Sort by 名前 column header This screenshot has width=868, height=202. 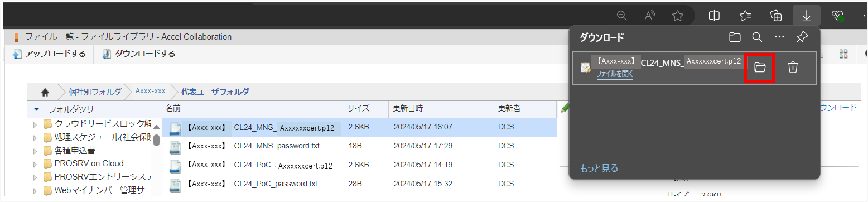point(252,109)
